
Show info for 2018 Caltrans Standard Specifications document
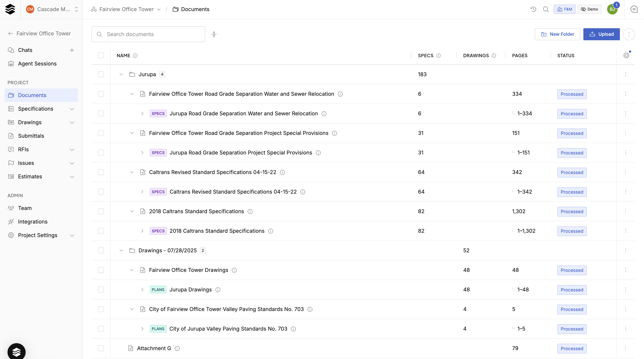click(x=250, y=212)
